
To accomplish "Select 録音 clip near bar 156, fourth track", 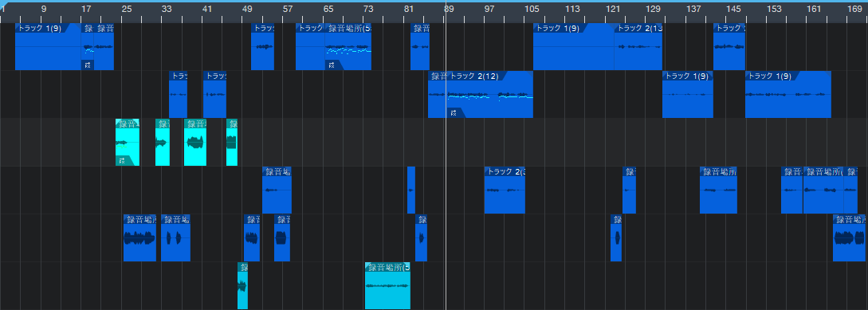I will (x=791, y=190).
